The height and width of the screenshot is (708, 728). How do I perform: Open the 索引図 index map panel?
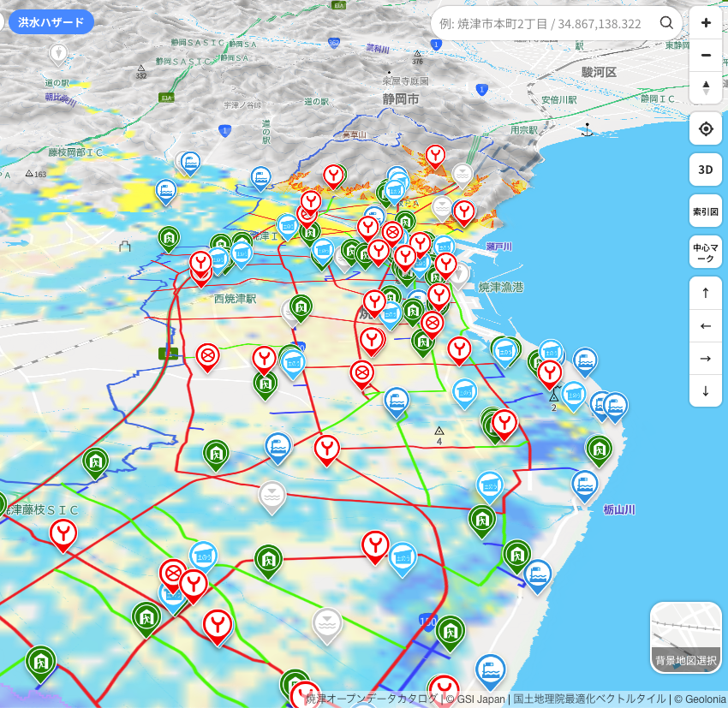pos(705,211)
